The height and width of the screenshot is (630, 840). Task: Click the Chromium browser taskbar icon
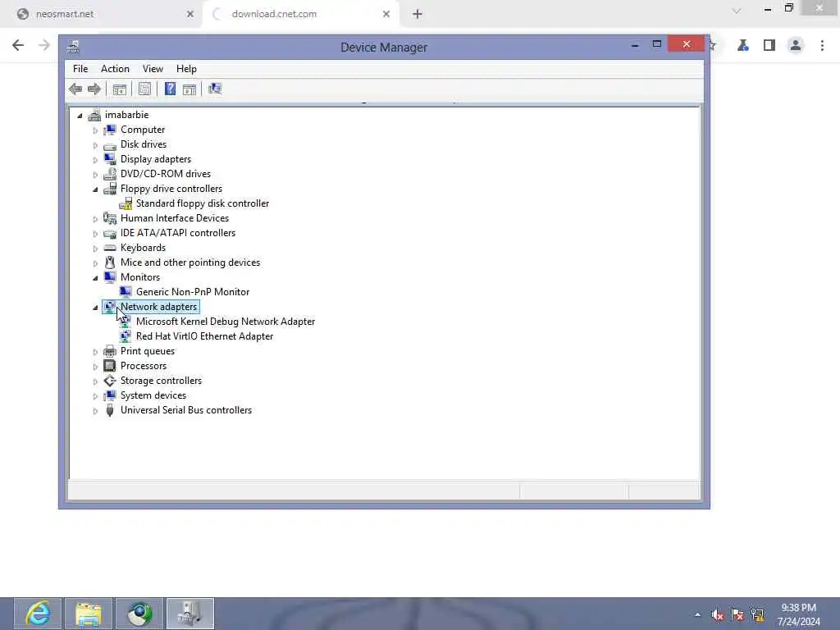(x=139, y=614)
